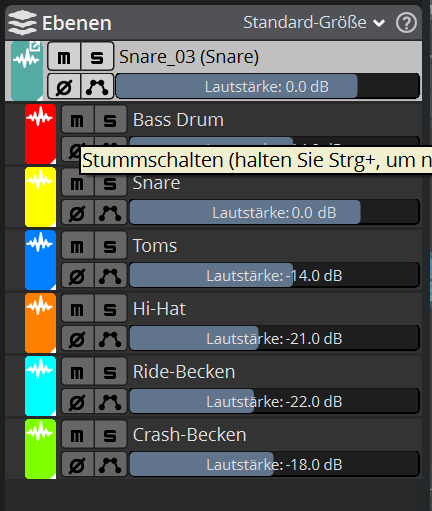The height and width of the screenshot is (511, 432).
Task: Click the Ebenen layers stack icon
Action: pyautogui.click(x=22, y=23)
